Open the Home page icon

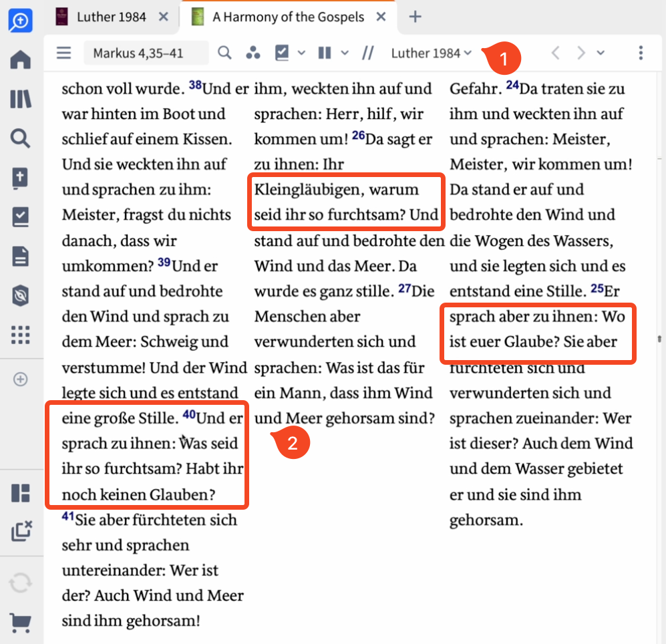click(20, 59)
